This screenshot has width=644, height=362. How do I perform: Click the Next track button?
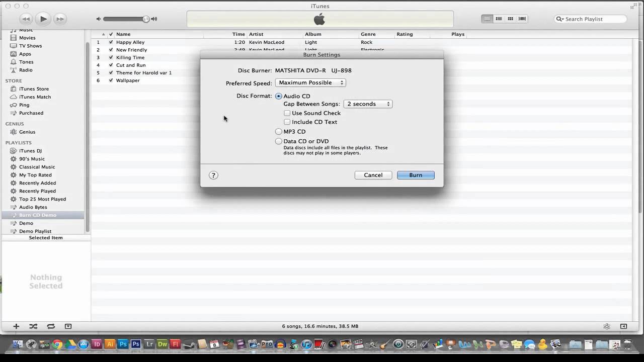click(x=60, y=19)
